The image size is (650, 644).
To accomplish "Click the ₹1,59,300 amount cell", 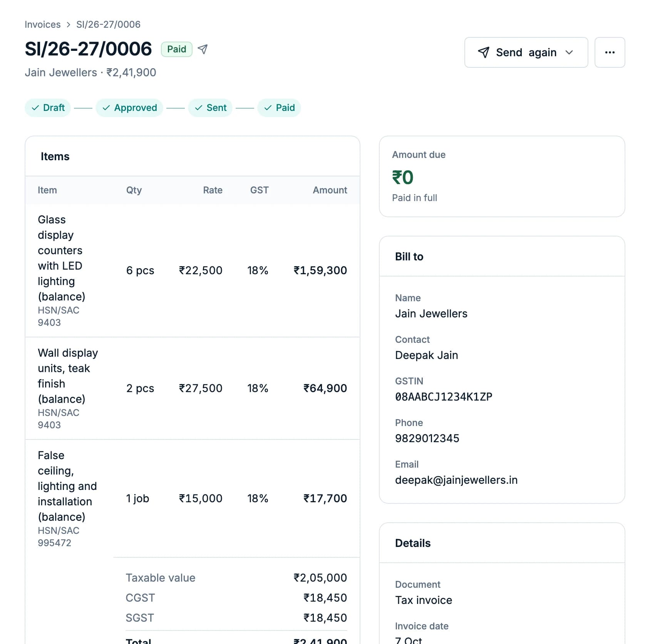I will [x=320, y=270].
